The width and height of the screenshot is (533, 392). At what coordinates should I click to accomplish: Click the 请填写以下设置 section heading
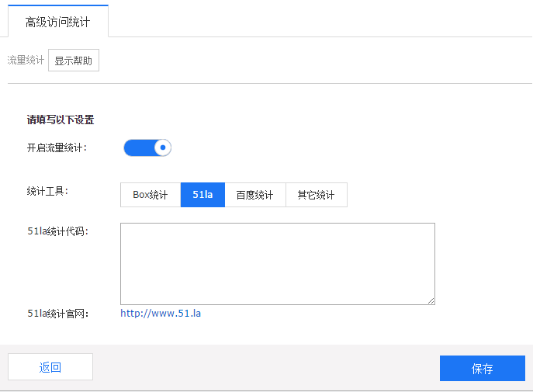pyautogui.click(x=61, y=120)
